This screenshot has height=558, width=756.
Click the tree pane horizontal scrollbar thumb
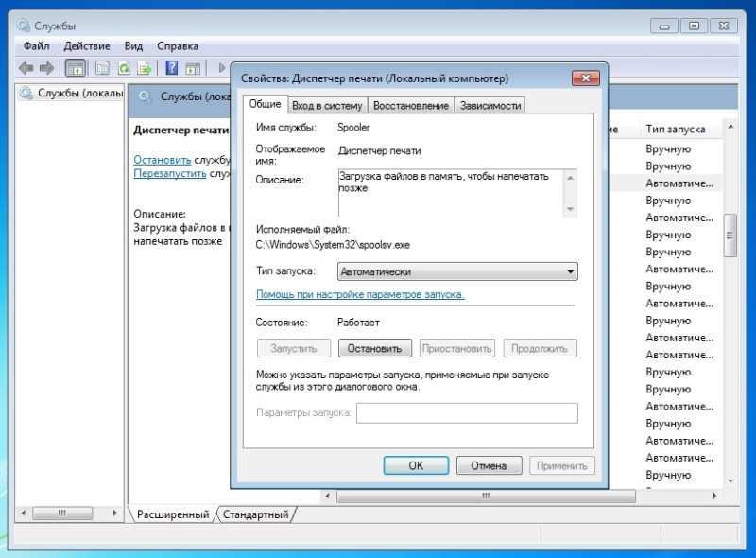coord(62,513)
